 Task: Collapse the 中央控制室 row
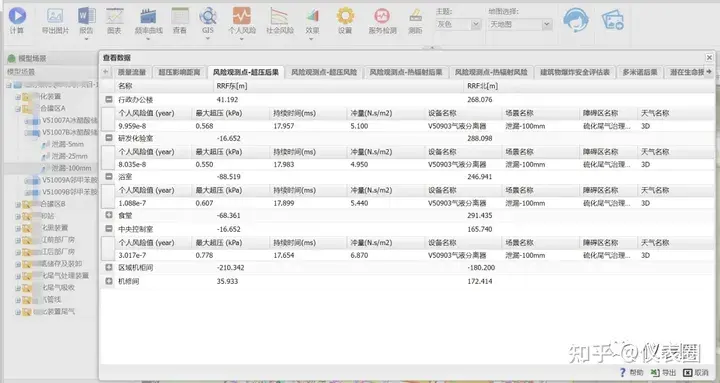[109, 229]
